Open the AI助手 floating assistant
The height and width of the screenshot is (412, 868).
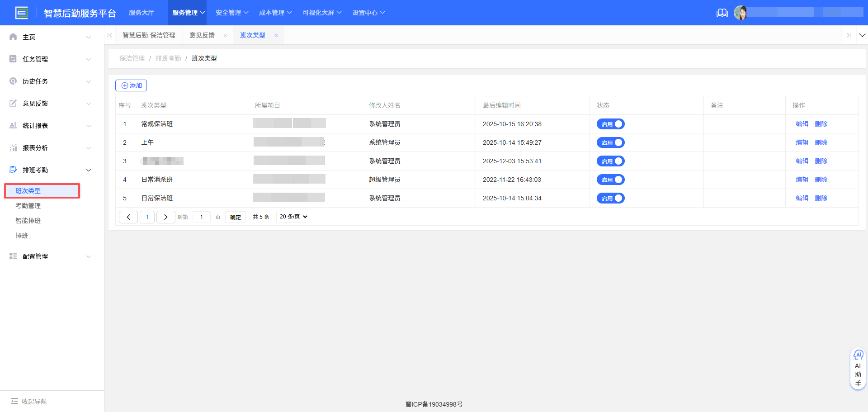click(x=858, y=368)
